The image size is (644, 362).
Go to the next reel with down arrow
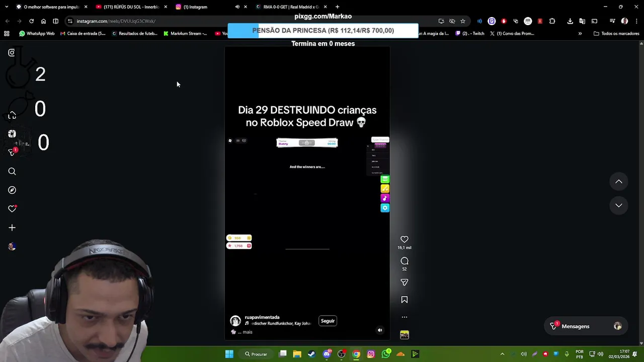point(619,205)
